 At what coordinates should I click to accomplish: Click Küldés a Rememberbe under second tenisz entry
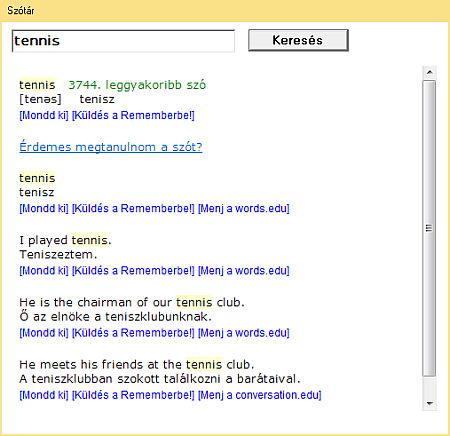pos(133,209)
